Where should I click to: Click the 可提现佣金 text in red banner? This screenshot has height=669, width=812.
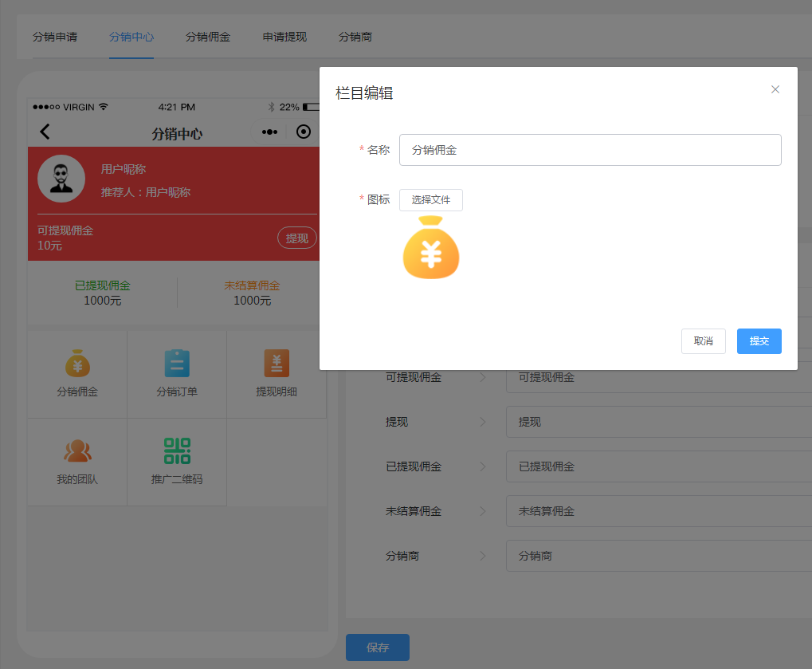pyautogui.click(x=65, y=230)
